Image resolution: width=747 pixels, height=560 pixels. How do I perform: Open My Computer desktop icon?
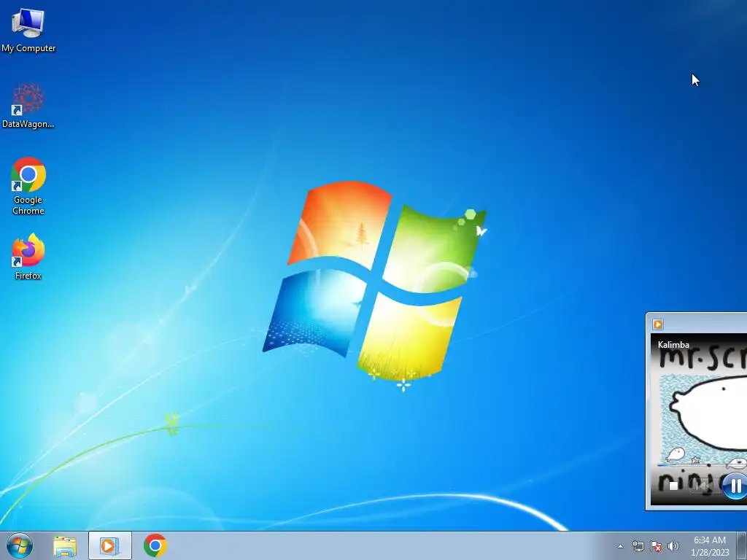pyautogui.click(x=28, y=30)
